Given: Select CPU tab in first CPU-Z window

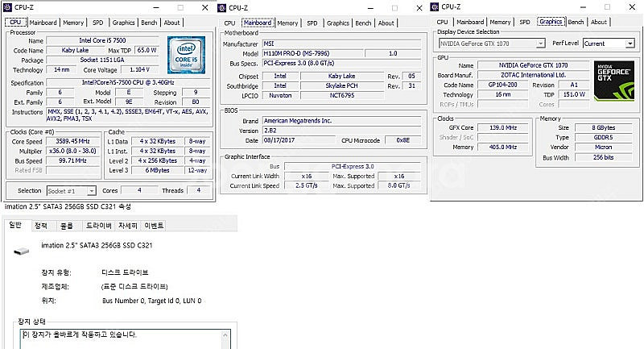Looking at the screenshot, I should coord(15,23).
